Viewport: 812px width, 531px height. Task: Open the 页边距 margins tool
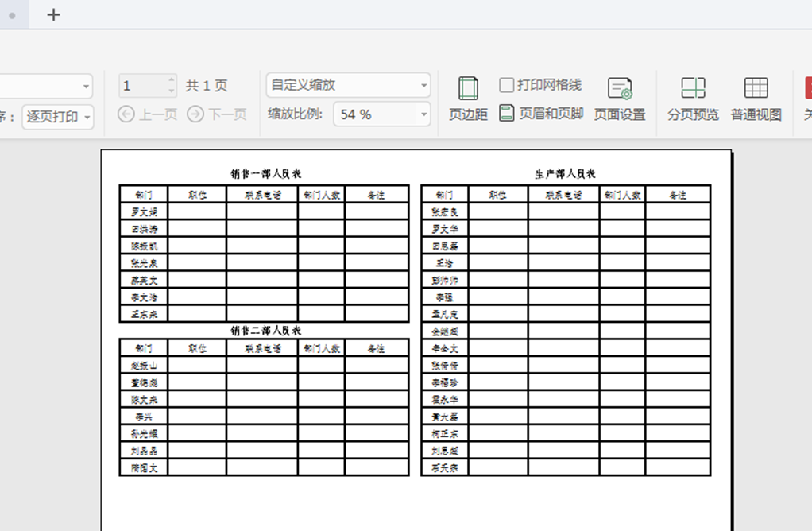468,99
